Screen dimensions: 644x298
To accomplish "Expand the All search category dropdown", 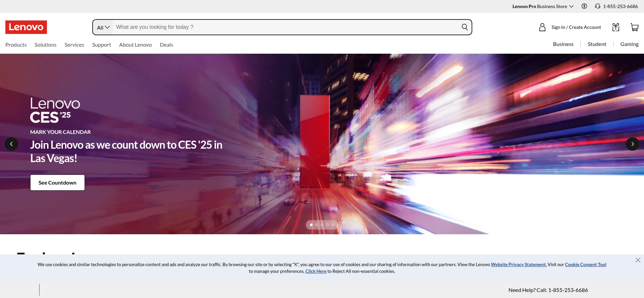I will pyautogui.click(x=103, y=27).
